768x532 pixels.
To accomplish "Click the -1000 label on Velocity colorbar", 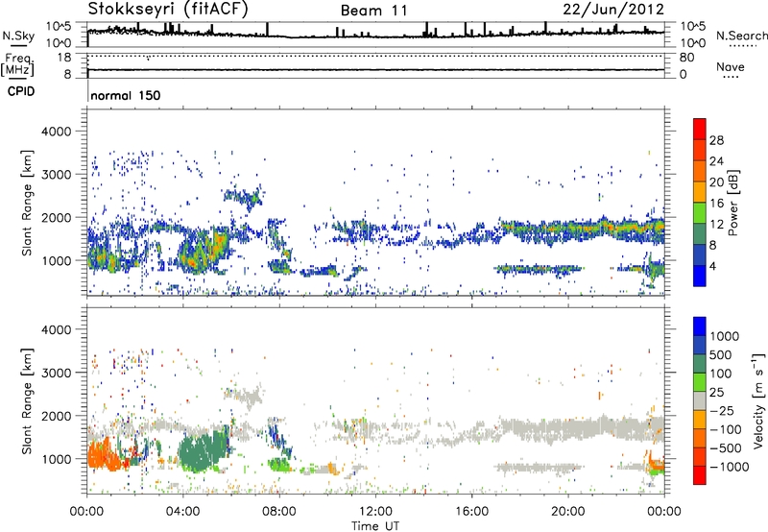I will 729,467.
